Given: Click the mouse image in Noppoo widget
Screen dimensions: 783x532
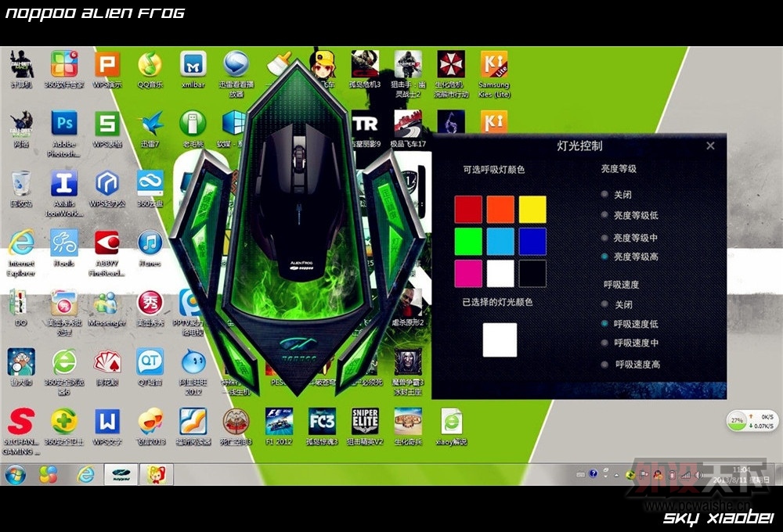Looking at the screenshot, I should click(298, 202).
